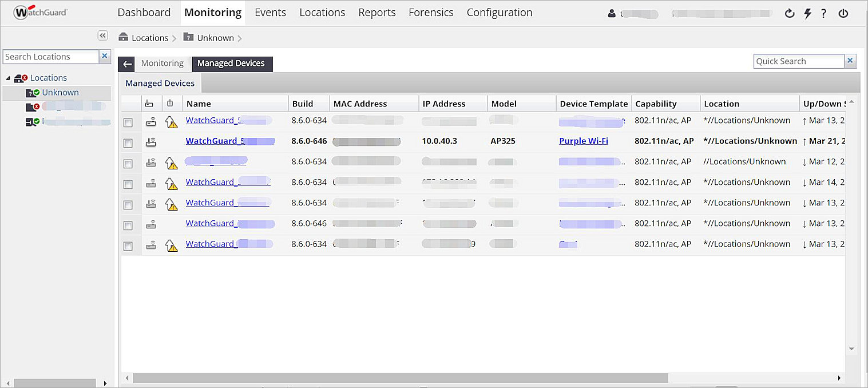868x388 pixels.
Task: Open the Purple Wi-Fi device template link
Action: click(x=583, y=141)
